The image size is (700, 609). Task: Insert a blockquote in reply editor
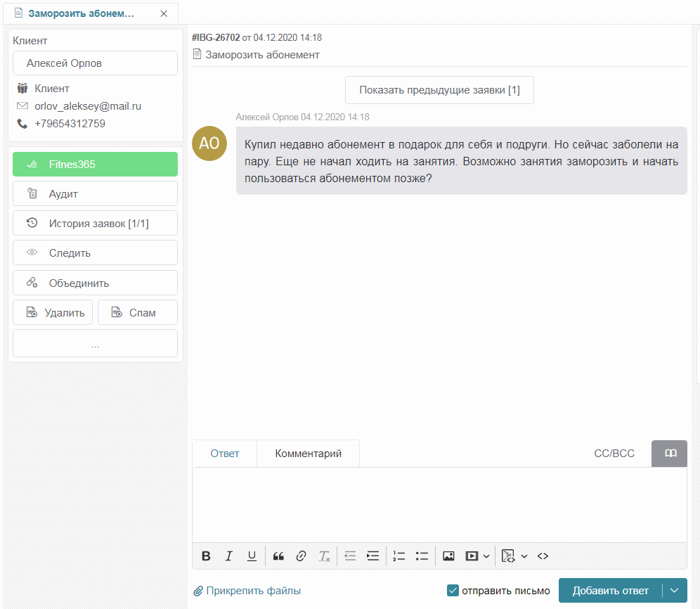pos(278,556)
